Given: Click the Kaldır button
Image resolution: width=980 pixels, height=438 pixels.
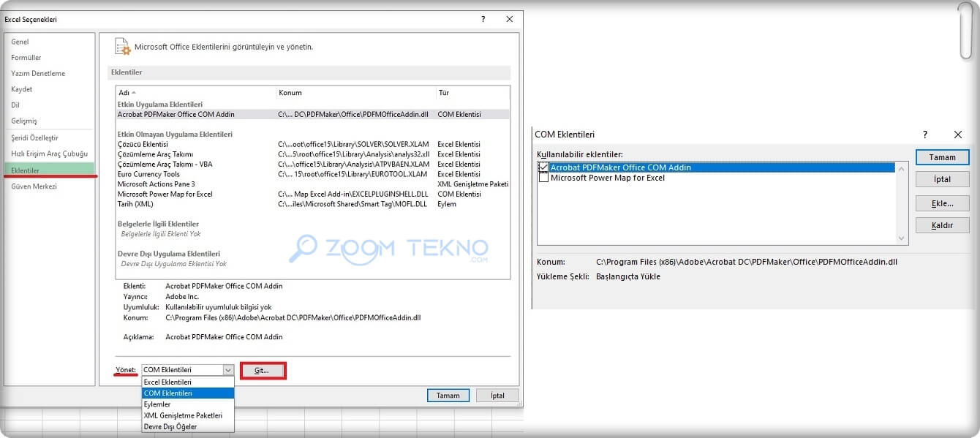Looking at the screenshot, I should (942, 225).
